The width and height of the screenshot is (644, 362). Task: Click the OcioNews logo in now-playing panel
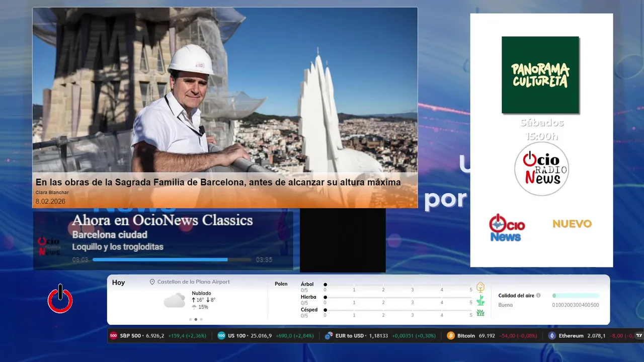pyautogui.click(x=49, y=246)
